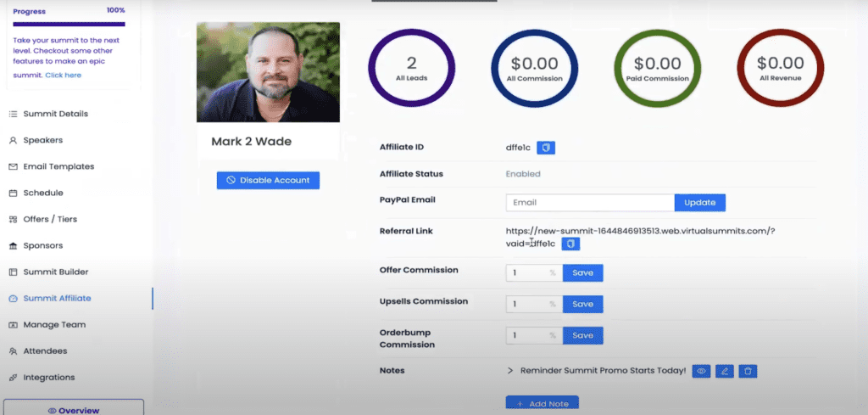Update the PayPal email
868x415 pixels.
tap(699, 202)
